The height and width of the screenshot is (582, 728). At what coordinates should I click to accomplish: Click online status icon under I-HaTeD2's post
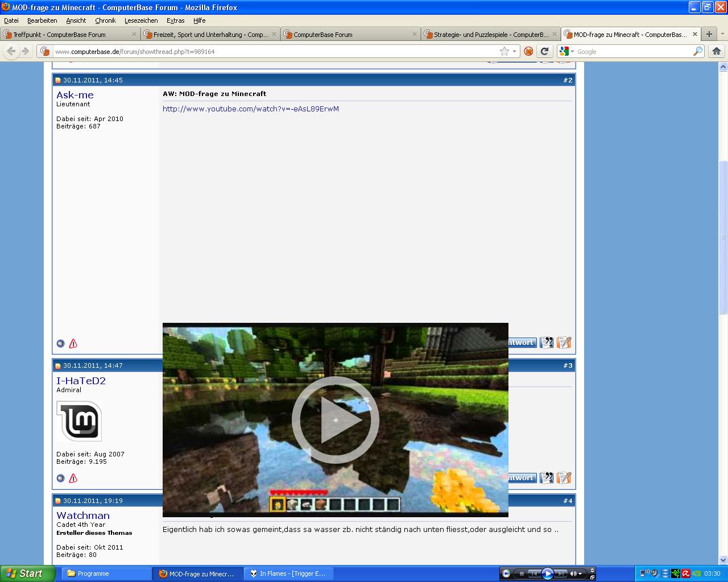[61, 478]
